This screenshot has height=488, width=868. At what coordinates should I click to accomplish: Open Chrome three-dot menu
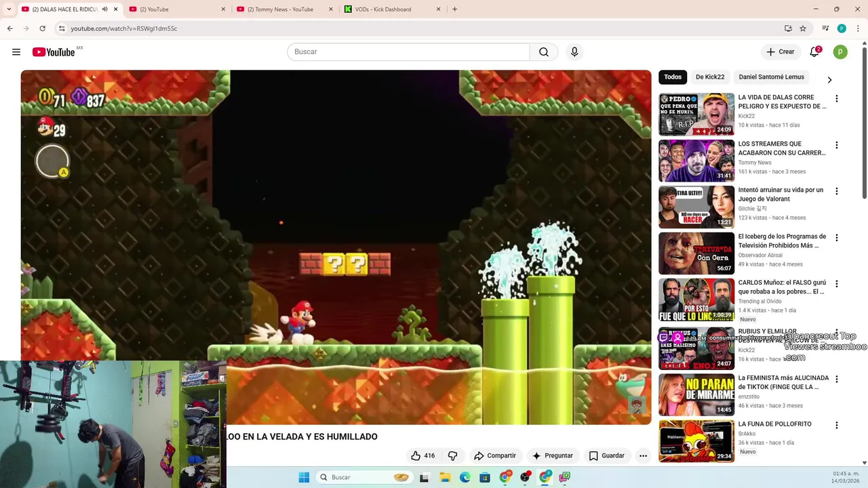(x=857, y=28)
